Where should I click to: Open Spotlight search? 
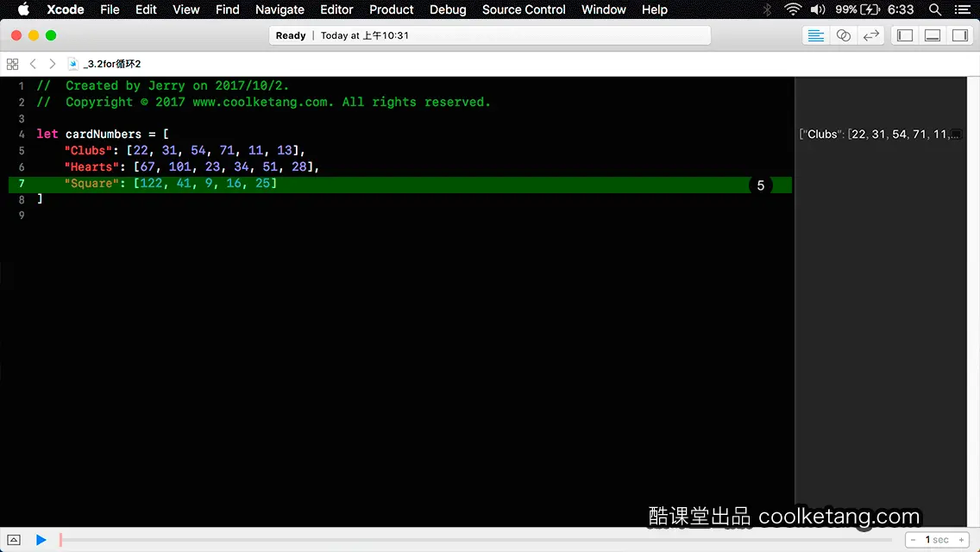coord(935,9)
